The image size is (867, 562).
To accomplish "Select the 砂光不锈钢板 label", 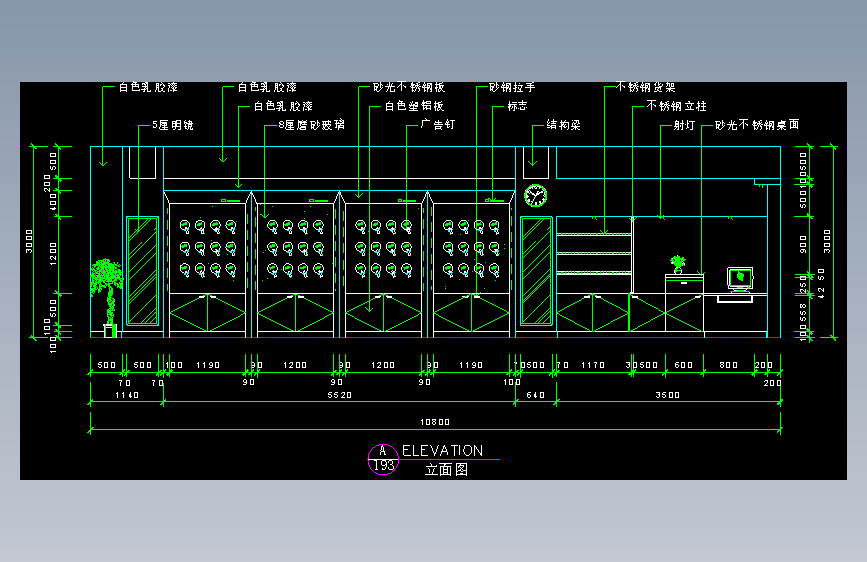I will (x=409, y=87).
